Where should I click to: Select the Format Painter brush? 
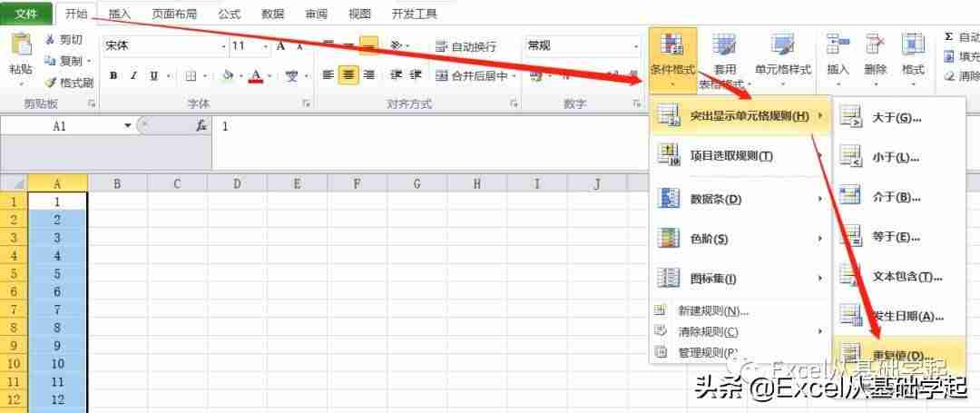[51, 82]
